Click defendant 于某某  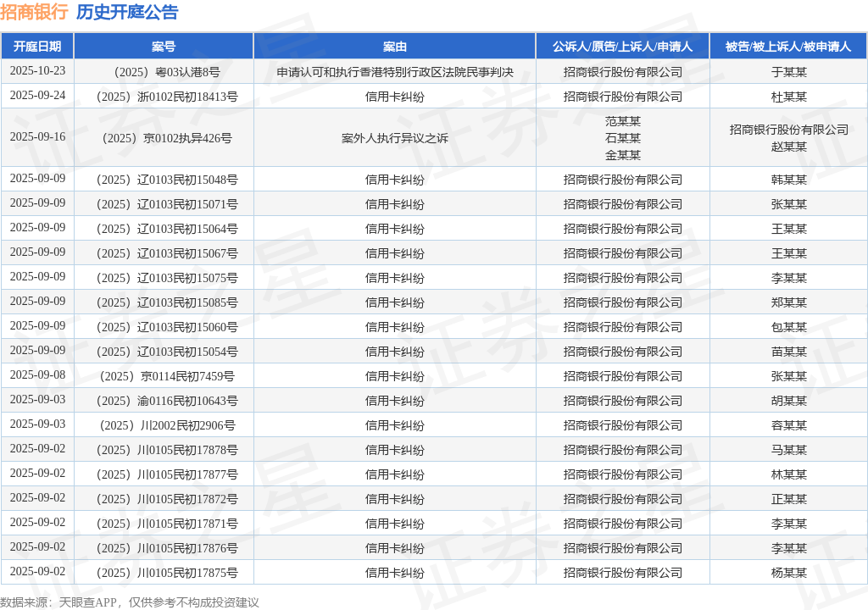pyautogui.click(x=789, y=72)
